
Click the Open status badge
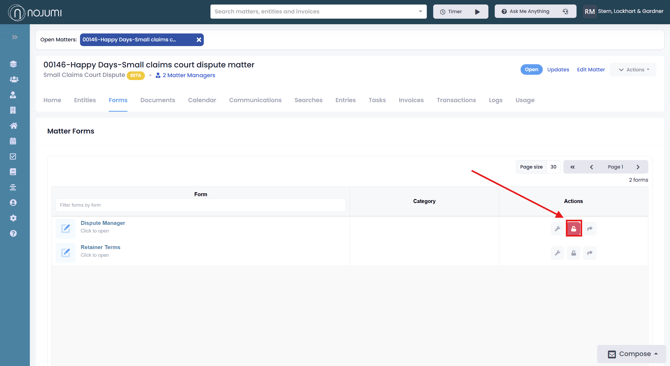[531, 69]
